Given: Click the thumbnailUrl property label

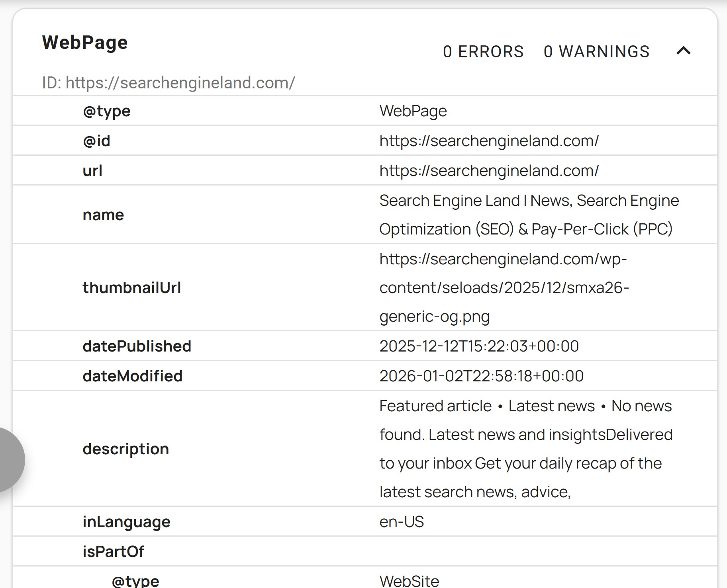Looking at the screenshot, I should [x=131, y=287].
